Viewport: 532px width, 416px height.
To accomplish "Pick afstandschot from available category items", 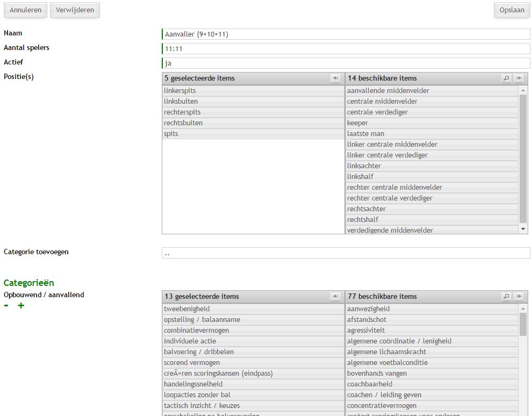I will coord(366,320).
